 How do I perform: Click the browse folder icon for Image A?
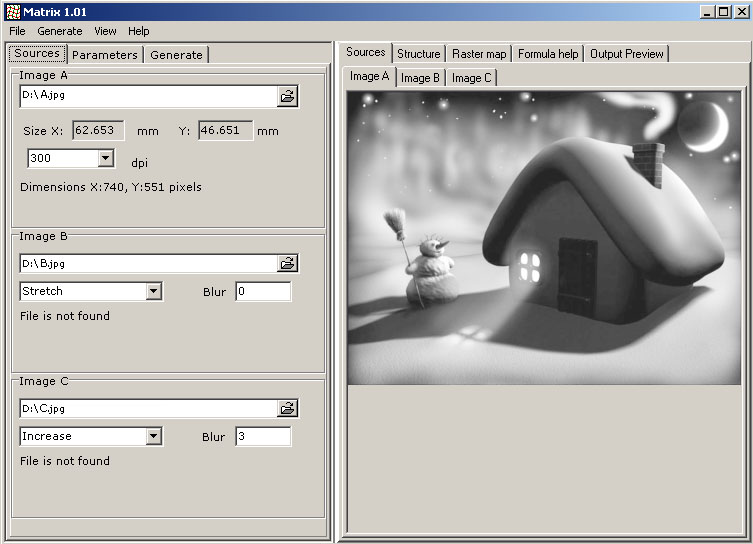point(287,96)
